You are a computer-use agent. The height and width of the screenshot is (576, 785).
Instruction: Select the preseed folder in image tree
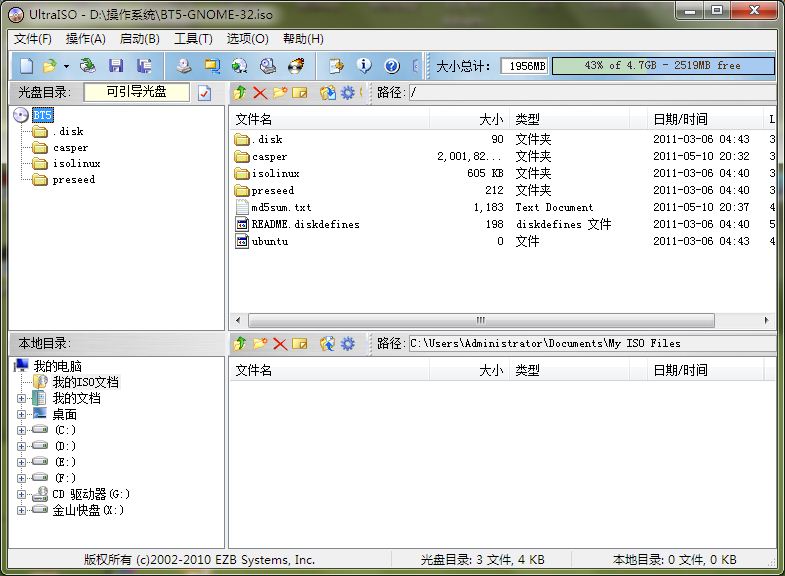click(74, 180)
